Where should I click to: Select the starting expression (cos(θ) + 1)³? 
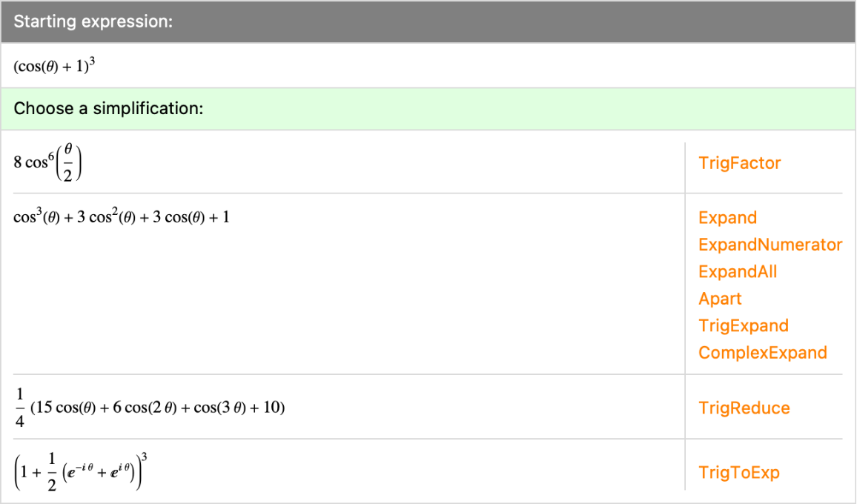point(55,67)
